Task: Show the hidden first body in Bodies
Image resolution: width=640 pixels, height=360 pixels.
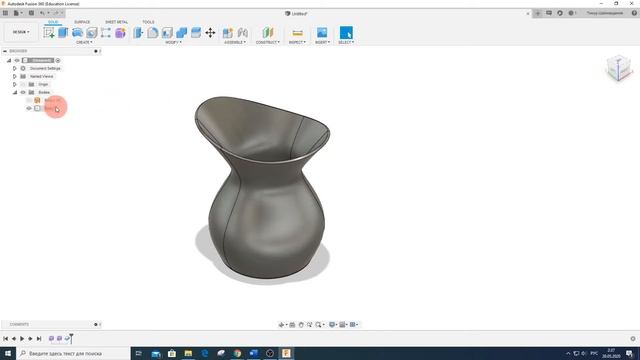Action: coord(29,100)
